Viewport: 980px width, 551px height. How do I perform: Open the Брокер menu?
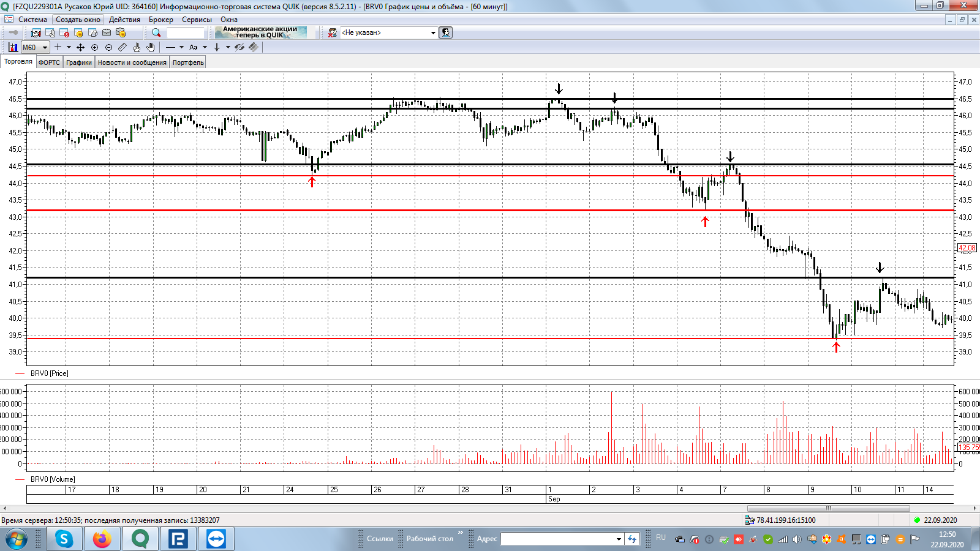[160, 20]
